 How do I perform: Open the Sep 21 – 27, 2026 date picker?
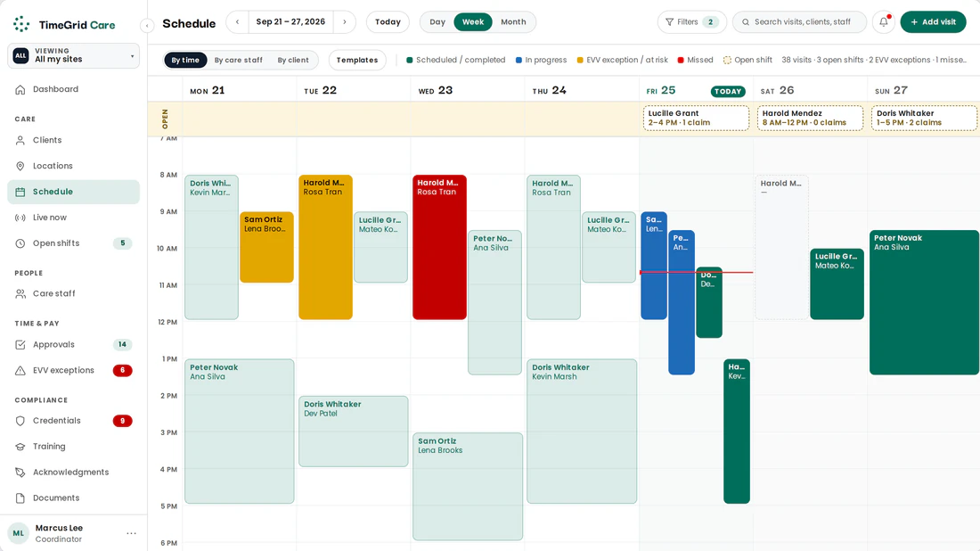tap(290, 22)
